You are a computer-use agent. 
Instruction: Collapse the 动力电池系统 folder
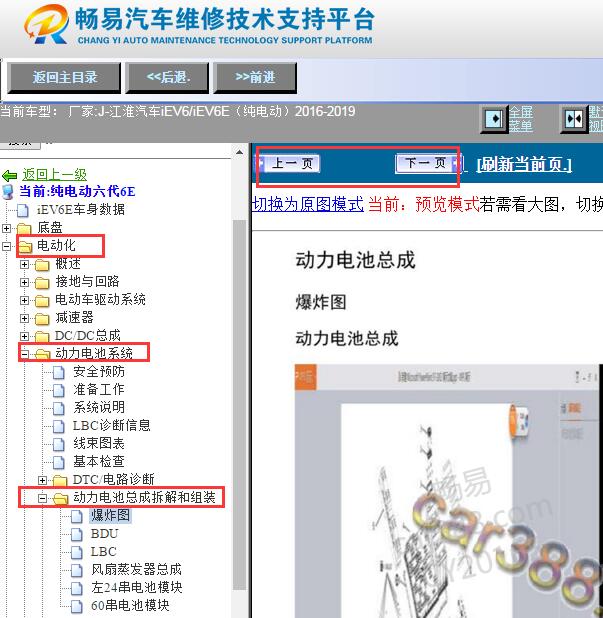(24, 354)
